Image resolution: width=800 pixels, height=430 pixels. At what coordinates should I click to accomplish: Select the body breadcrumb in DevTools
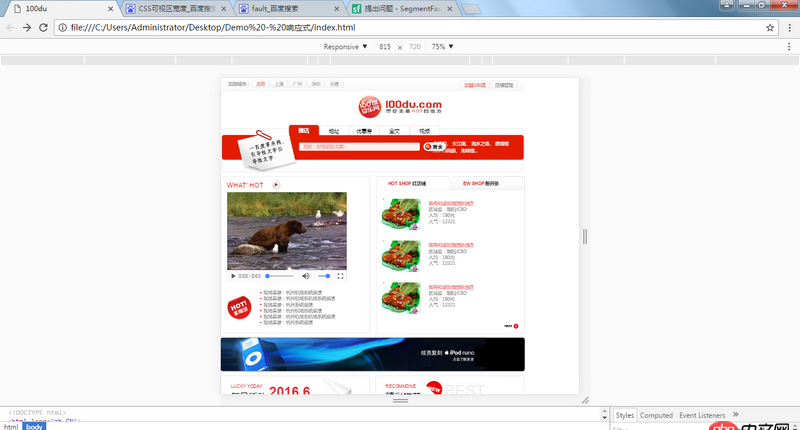coord(34,426)
